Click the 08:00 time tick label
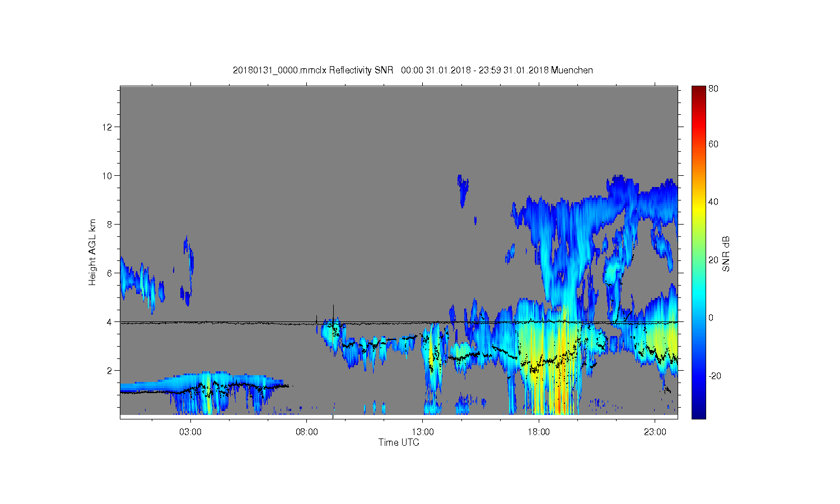The height and width of the screenshot is (504, 840). point(307,432)
